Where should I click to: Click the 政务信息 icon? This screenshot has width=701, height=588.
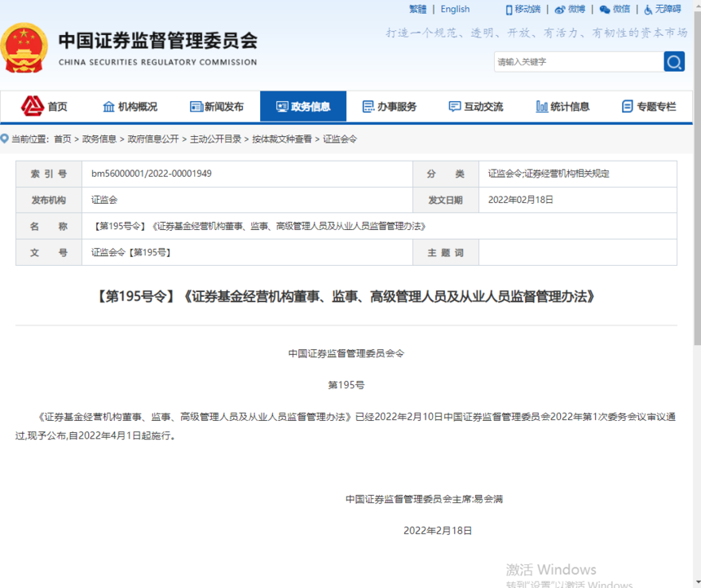pos(282,106)
